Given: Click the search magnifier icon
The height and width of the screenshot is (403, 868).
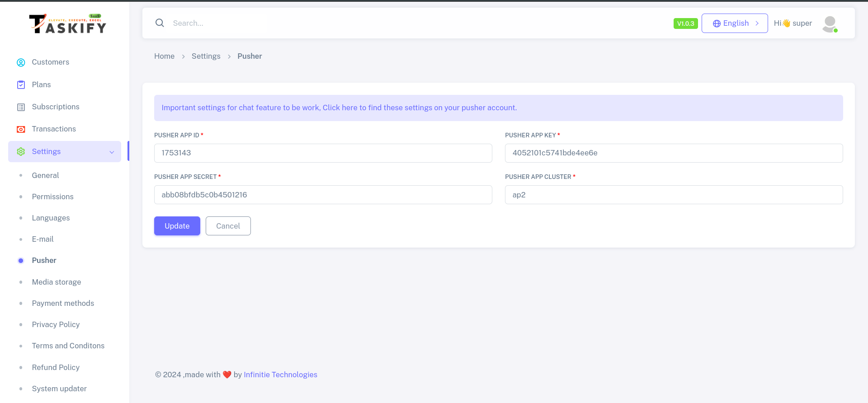Looking at the screenshot, I should click(160, 23).
